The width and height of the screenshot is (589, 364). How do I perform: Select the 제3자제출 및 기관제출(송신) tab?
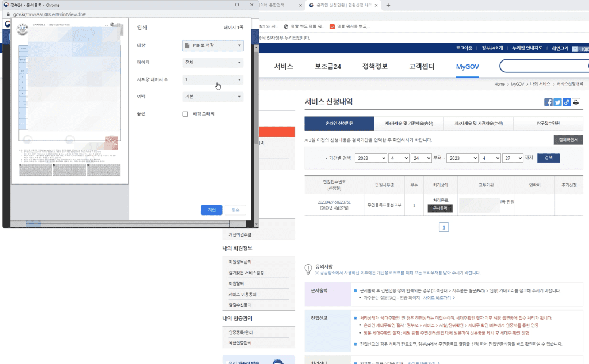(409, 123)
